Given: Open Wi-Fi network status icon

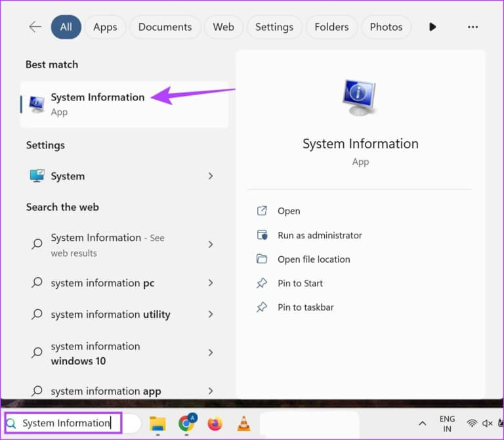Looking at the screenshot, I should (472, 424).
